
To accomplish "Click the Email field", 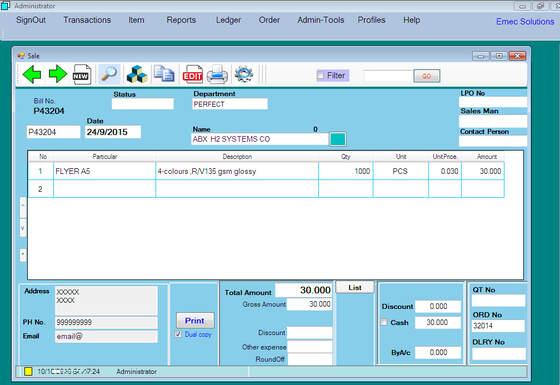I will pos(106,336).
